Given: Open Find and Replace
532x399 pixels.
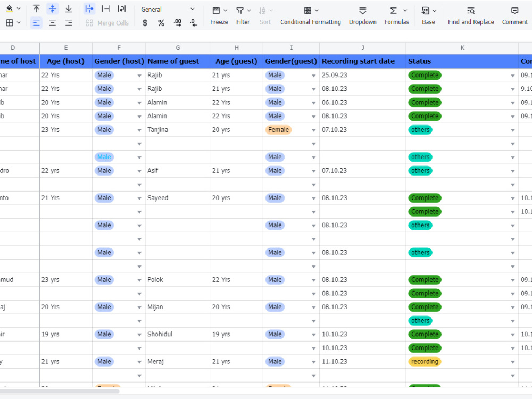Looking at the screenshot, I should click(x=471, y=16).
